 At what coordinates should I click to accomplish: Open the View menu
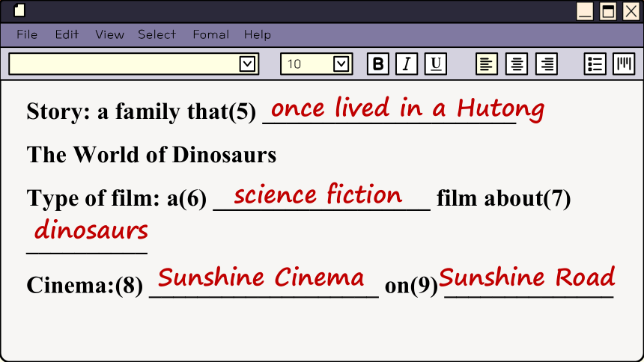click(109, 34)
